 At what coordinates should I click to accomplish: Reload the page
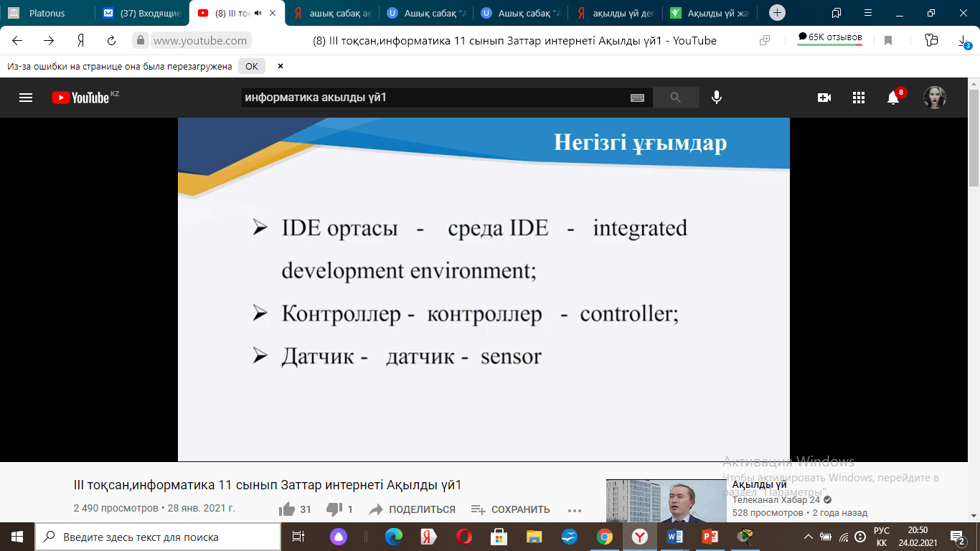(111, 41)
